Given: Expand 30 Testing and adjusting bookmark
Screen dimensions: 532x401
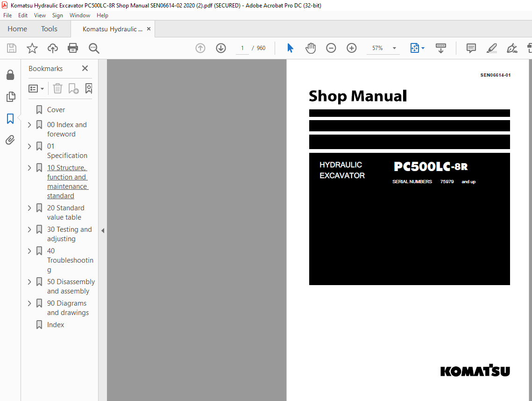Looking at the screenshot, I should point(29,229).
